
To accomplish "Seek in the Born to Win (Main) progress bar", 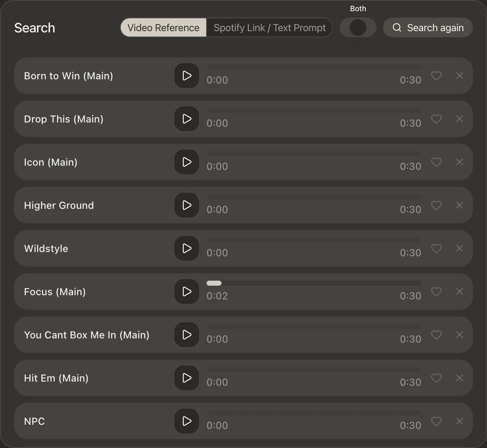I will click(314, 67).
